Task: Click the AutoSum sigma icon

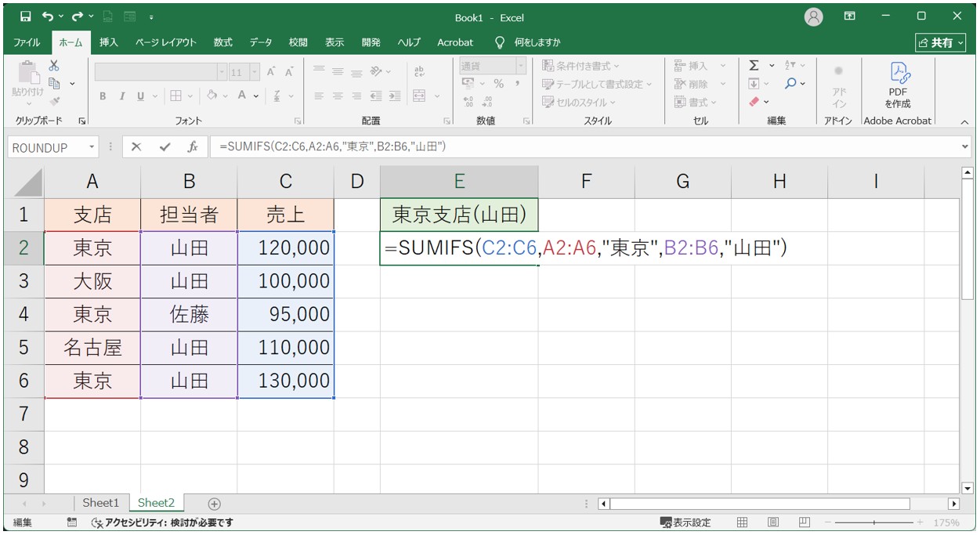Action: [x=754, y=65]
